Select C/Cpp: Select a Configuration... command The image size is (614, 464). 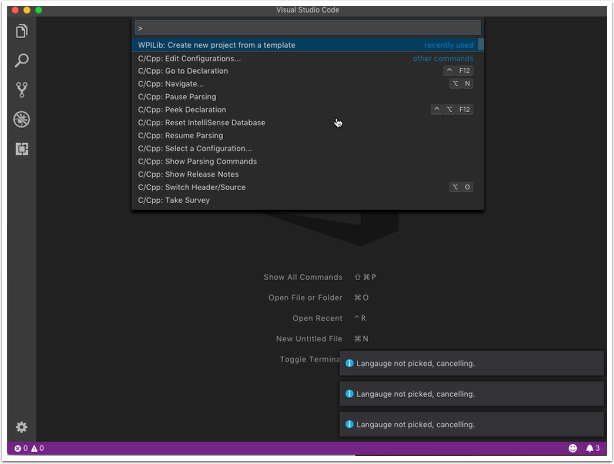click(308, 148)
